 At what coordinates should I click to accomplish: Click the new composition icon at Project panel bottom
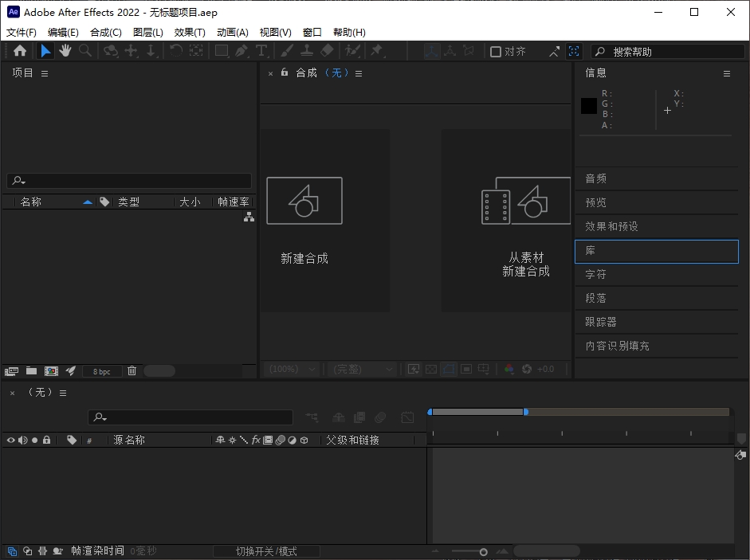coord(51,371)
